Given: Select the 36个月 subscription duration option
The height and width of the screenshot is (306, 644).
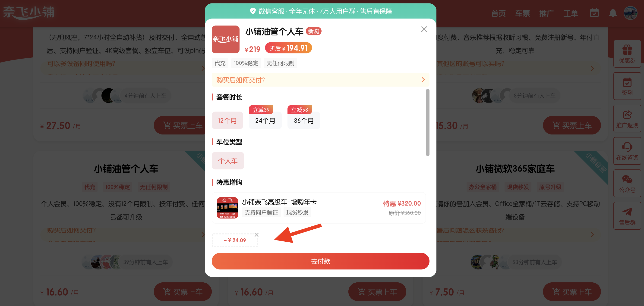Looking at the screenshot, I should coord(303,121).
